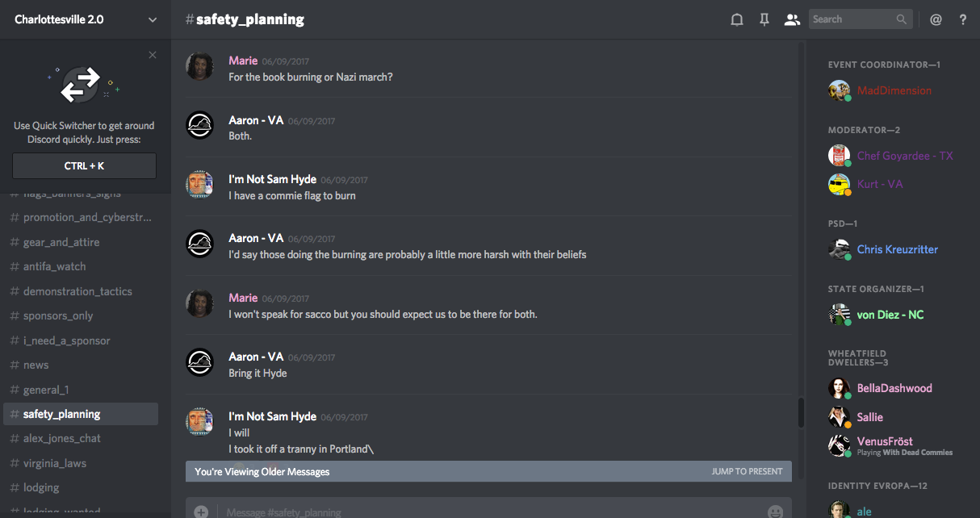Viewport: 980px width, 518px height.
Task: Dismiss the Quick Switcher tip with X
Action: point(153,55)
